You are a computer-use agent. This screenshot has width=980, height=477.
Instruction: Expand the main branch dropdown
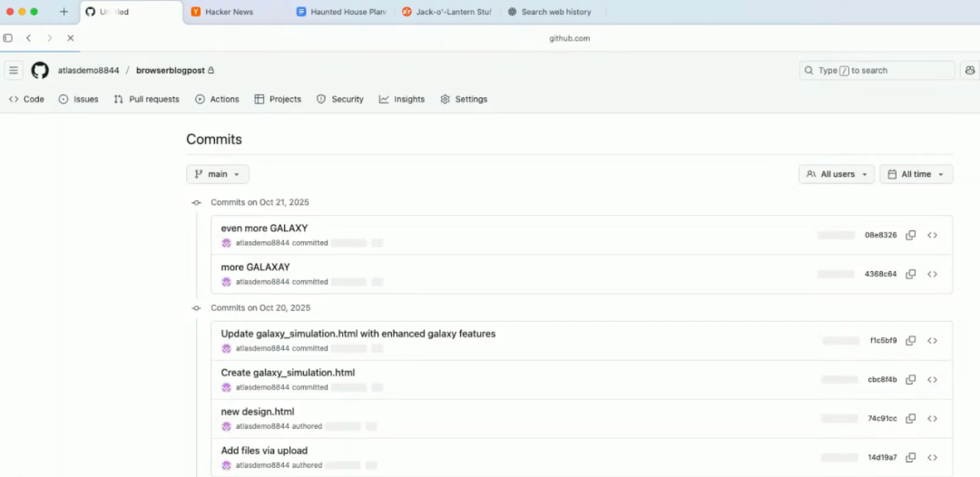tap(218, 174)
